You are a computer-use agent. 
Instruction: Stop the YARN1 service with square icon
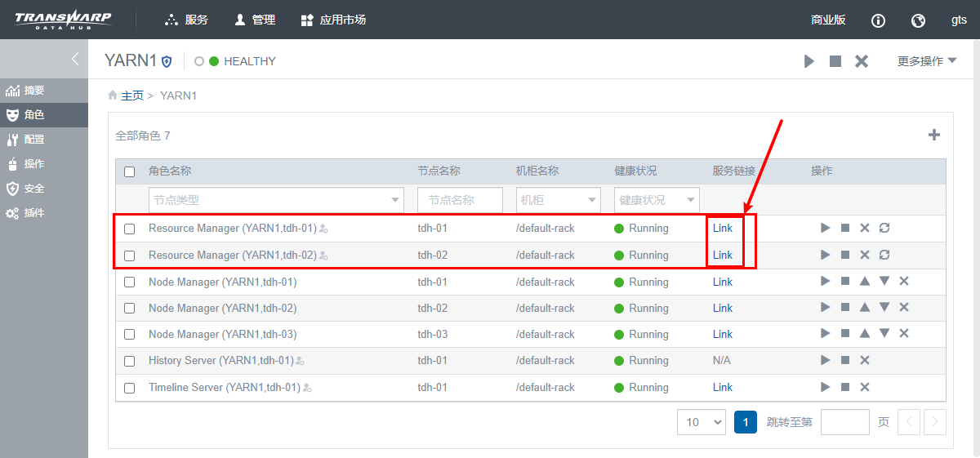835,61
